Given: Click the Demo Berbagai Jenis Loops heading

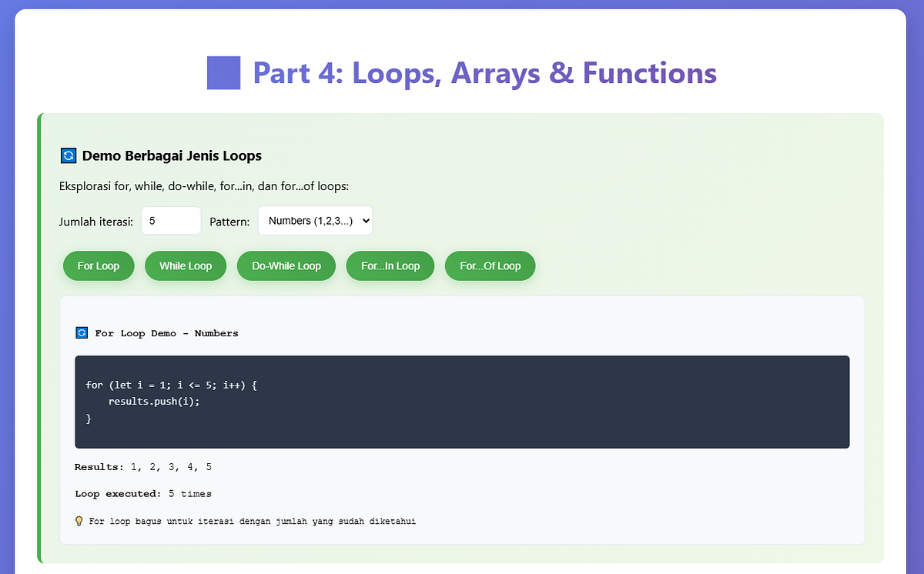Looking at the screenshot, I should pyautogui.click(x=172, y=156).
